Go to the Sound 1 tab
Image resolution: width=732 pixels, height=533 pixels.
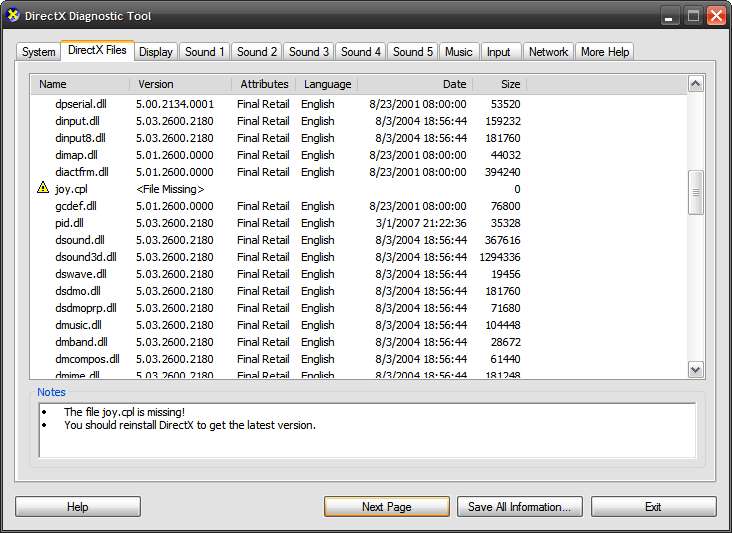tap(205, 52)
